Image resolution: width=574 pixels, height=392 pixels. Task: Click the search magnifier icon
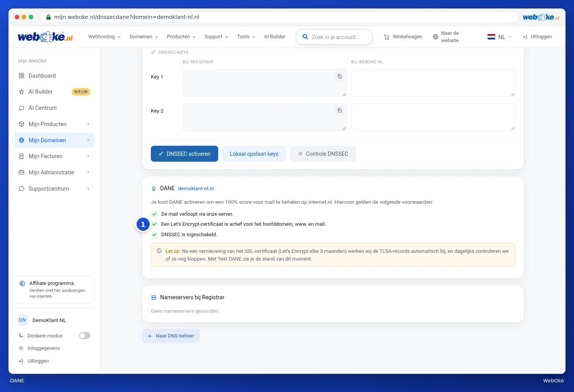305,37
